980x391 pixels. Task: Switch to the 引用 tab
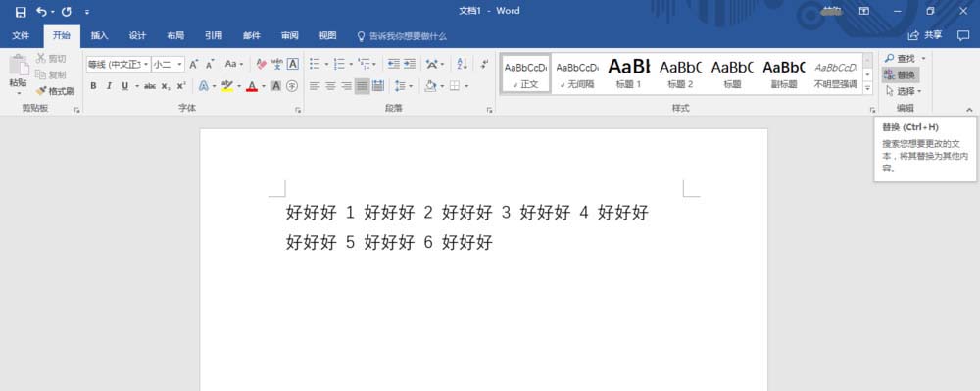[x=214, y=36]
